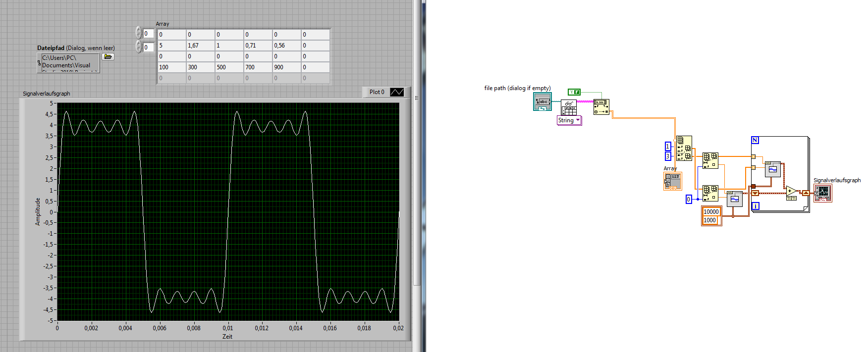This screenshot has width=868, height=352.
Task: Click the numeric constant 1 on diagram
Action: pyautogui.click(x=668, y=147)
